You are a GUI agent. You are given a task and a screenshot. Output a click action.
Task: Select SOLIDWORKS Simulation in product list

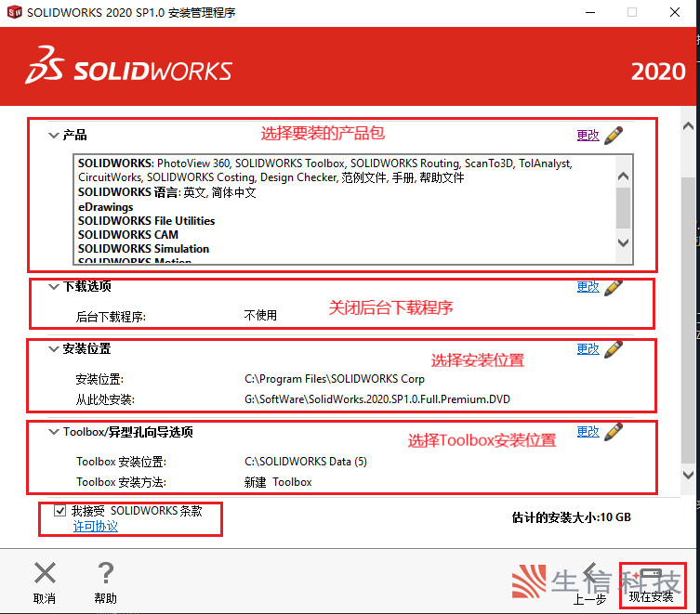tap(143, 249)
